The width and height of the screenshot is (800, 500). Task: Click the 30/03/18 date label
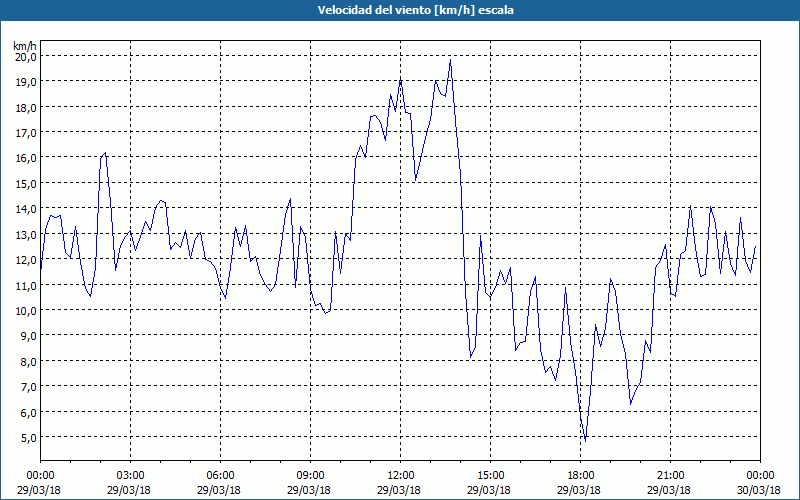pos(759,490)
